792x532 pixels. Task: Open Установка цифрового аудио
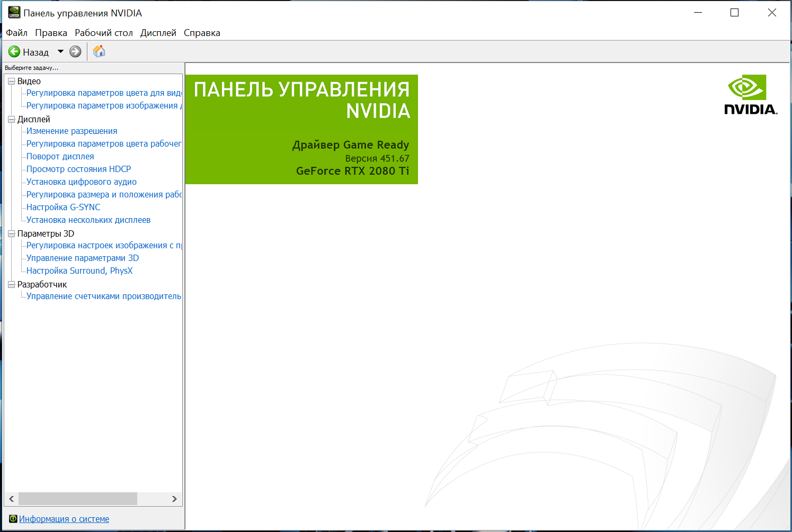click(x=82, y=182)
